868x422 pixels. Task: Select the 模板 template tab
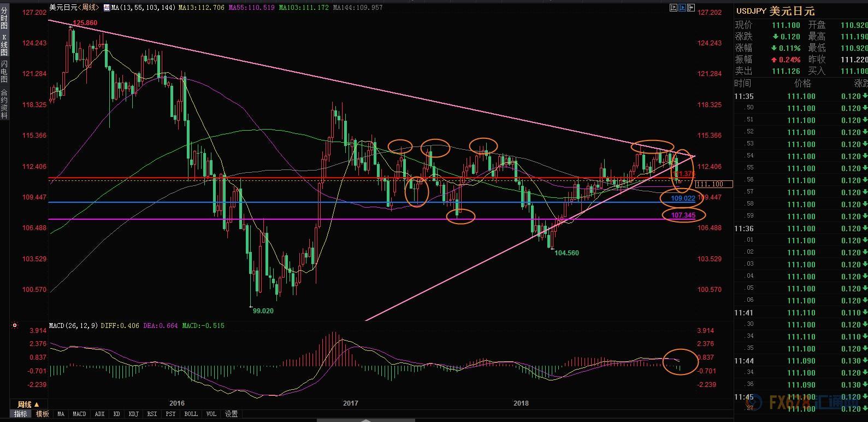43,414
